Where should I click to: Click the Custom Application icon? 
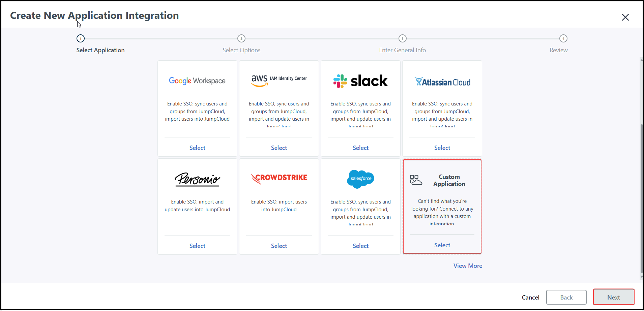pos(416,180)
